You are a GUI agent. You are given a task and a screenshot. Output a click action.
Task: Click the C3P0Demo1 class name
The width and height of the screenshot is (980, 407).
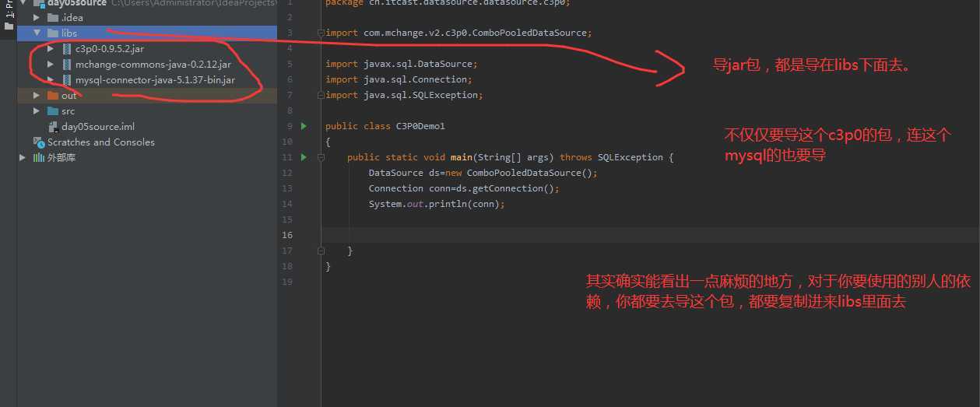[x=420, y=126]
